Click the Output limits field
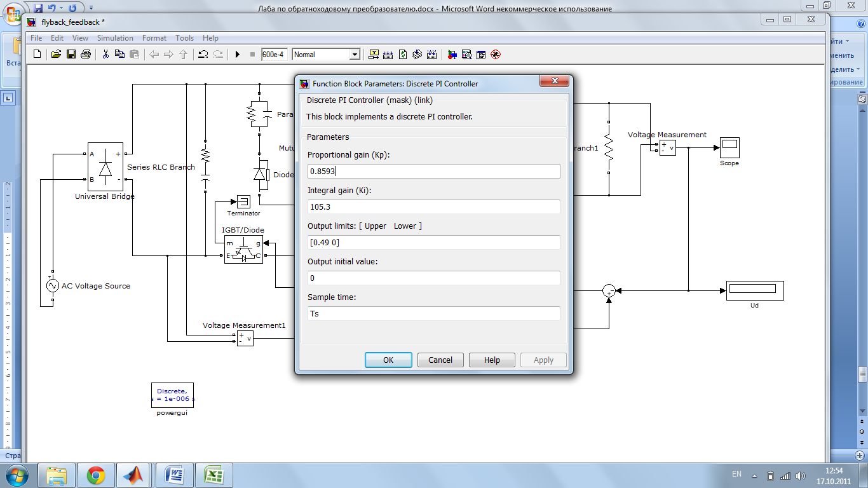Viewport: 868px width, 488px height. click(433, 242)
